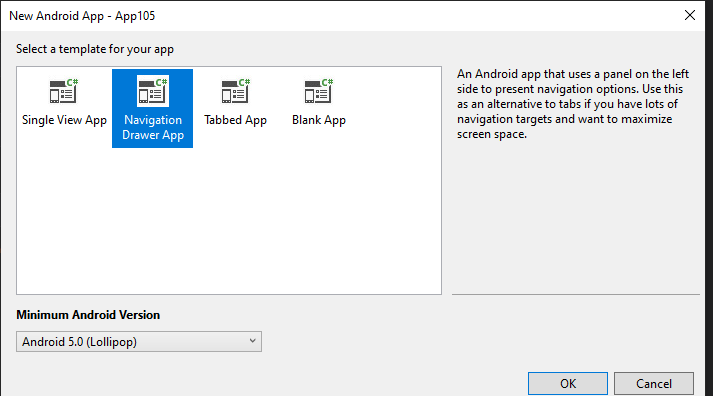The height and width of the screenshot is (396, 713).
Task: Click the Blank App label
Action: click(319, 120)
